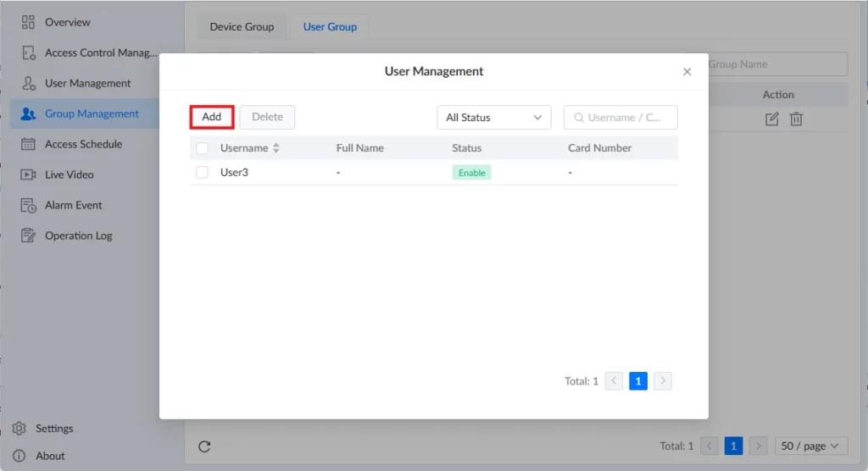Viewport: 868px width, 471px height.
Task: Click the Alarm Event icon
Action: (x=28, y=205)
